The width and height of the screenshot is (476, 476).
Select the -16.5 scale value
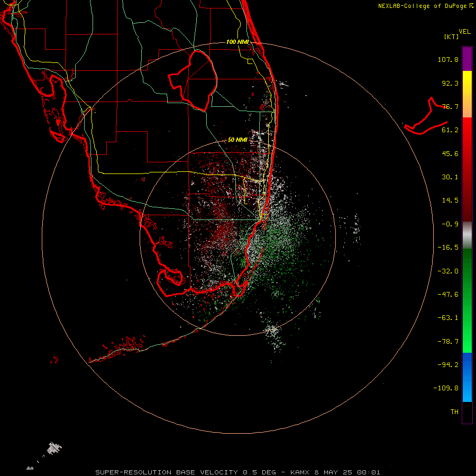(448, 248)
